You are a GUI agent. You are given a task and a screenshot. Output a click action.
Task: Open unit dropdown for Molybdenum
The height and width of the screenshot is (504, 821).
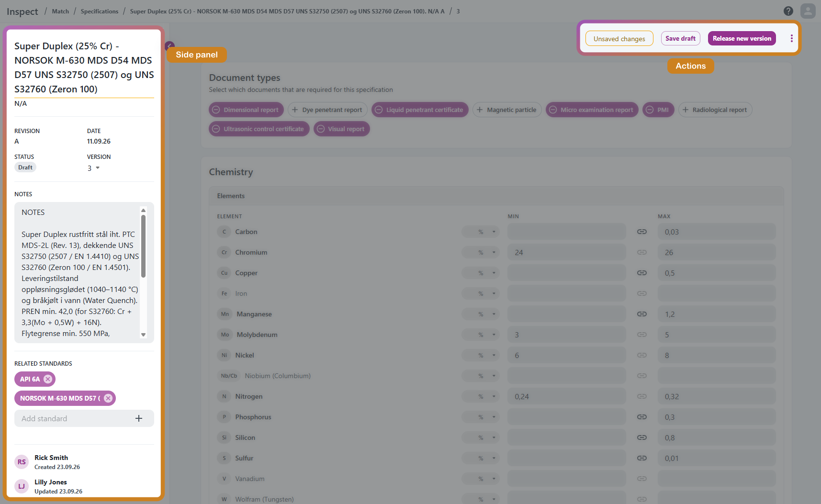point(481,335)
